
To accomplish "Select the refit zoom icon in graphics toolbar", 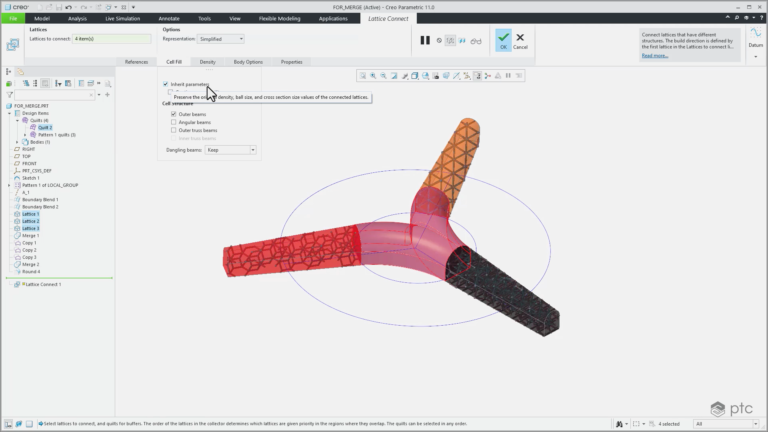I will point(363,76).
